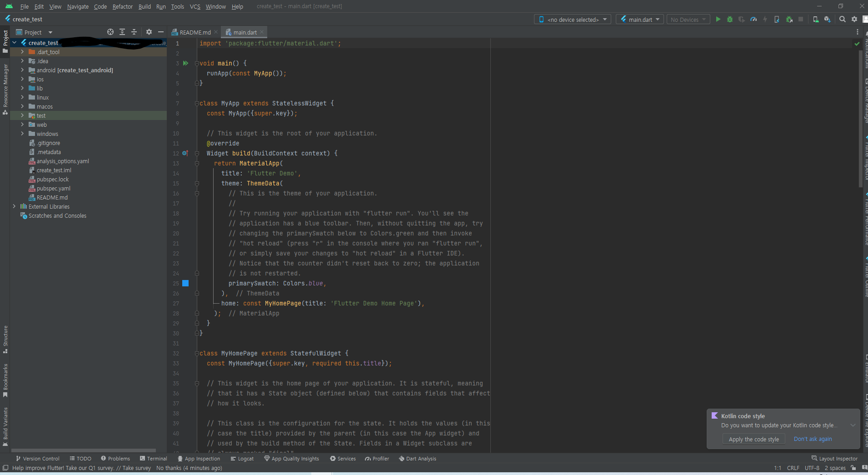The image size is (868, 475).
Task: Click run gutter arrow beside void main()
Action: (185, 63)
